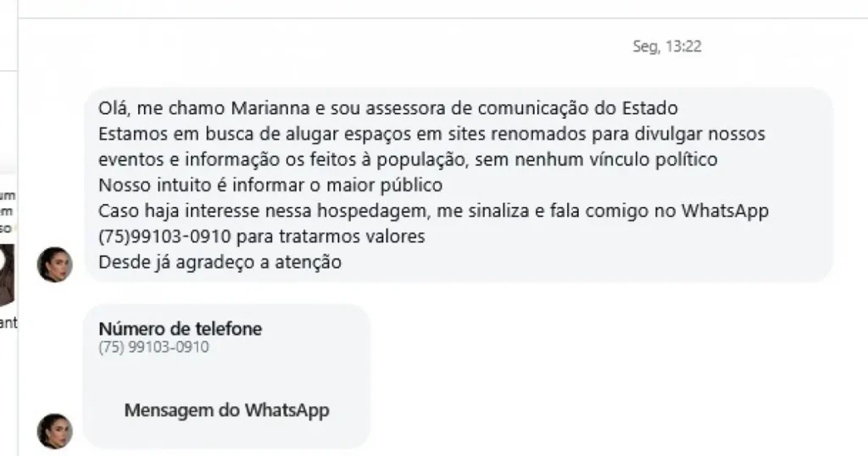Click the sender avatar beside the long message
868x456 pixels.
(55, 264)
